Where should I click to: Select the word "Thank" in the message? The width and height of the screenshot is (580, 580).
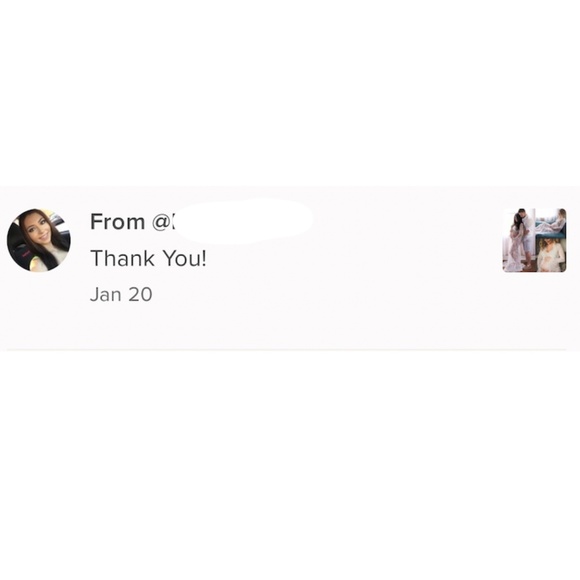point(122,258)
